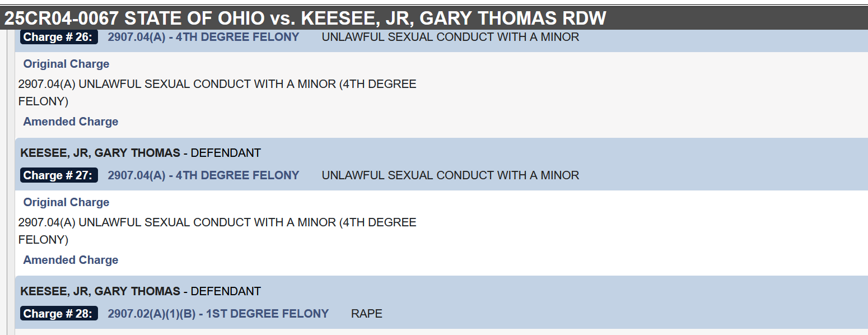Click the Charge 27 original charge text

point(217,231)
